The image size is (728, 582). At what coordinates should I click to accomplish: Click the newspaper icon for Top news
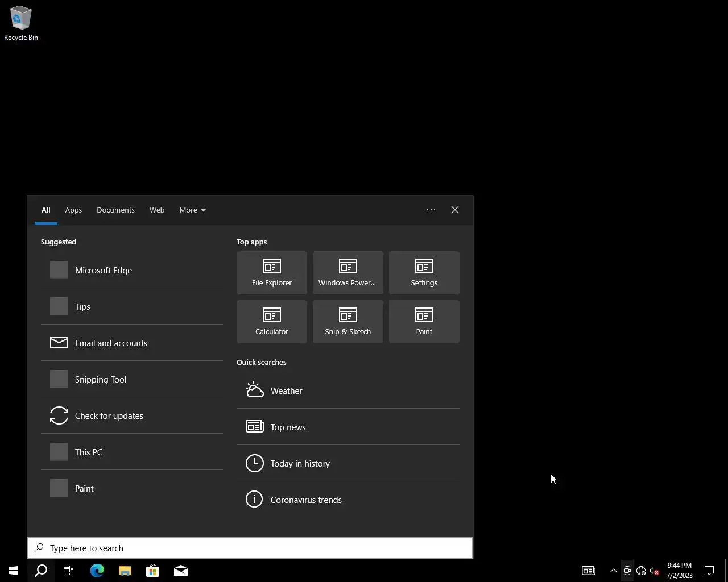click(x=255, y=426)
